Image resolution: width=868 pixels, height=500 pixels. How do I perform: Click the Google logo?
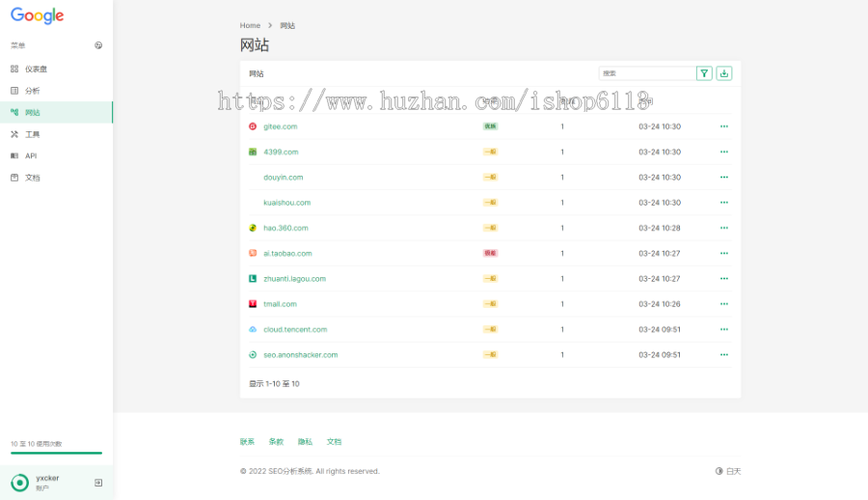click(x=37, y=15)
